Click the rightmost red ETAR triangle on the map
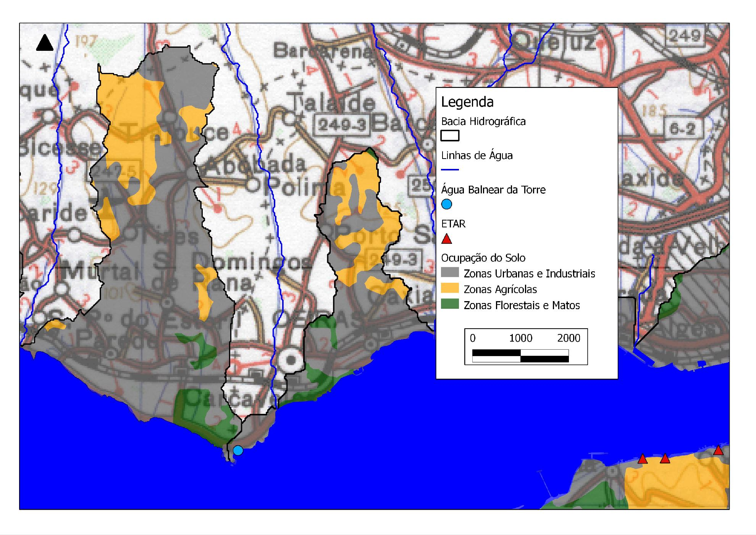This screenshot has width=756, height=535. [x=718, y=450]
